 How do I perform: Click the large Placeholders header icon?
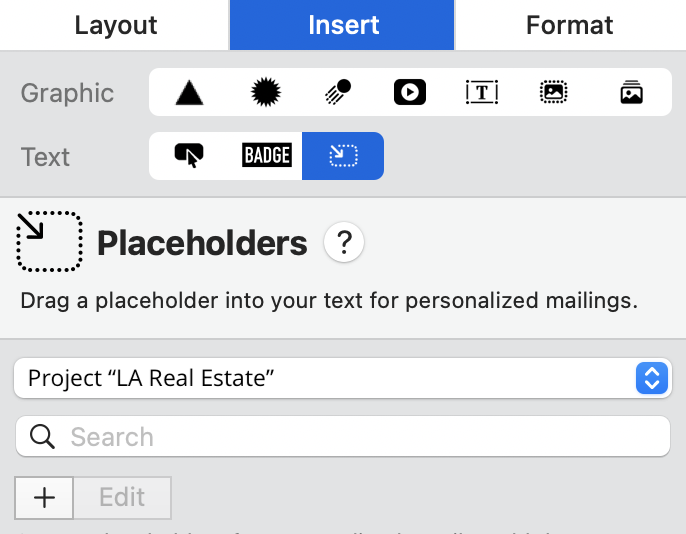point(49,241)
